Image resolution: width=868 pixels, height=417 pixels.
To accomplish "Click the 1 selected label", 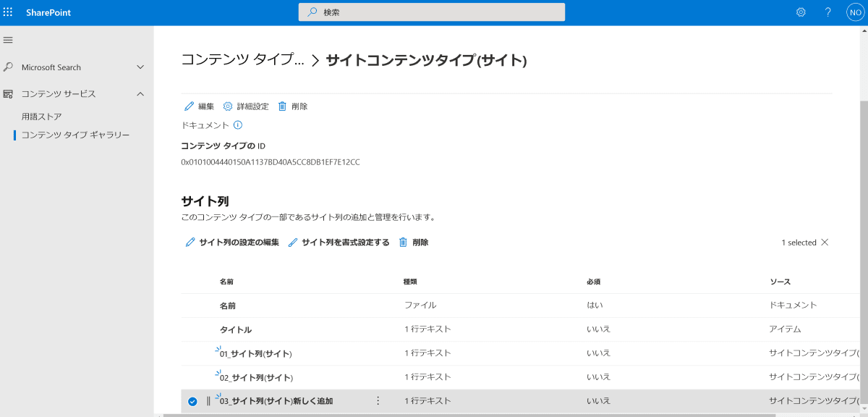I will tap(799, 243).
